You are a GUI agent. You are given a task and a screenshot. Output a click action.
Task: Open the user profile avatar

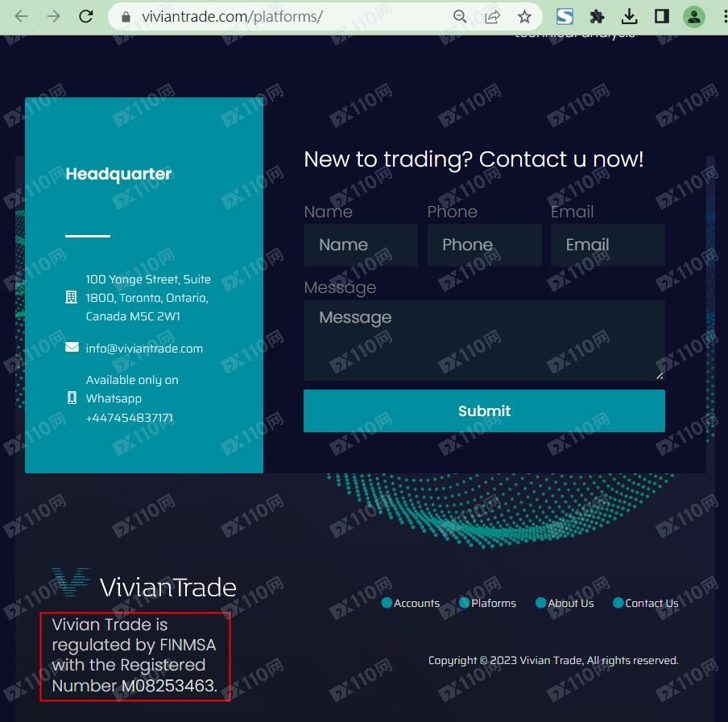(693, 17)
